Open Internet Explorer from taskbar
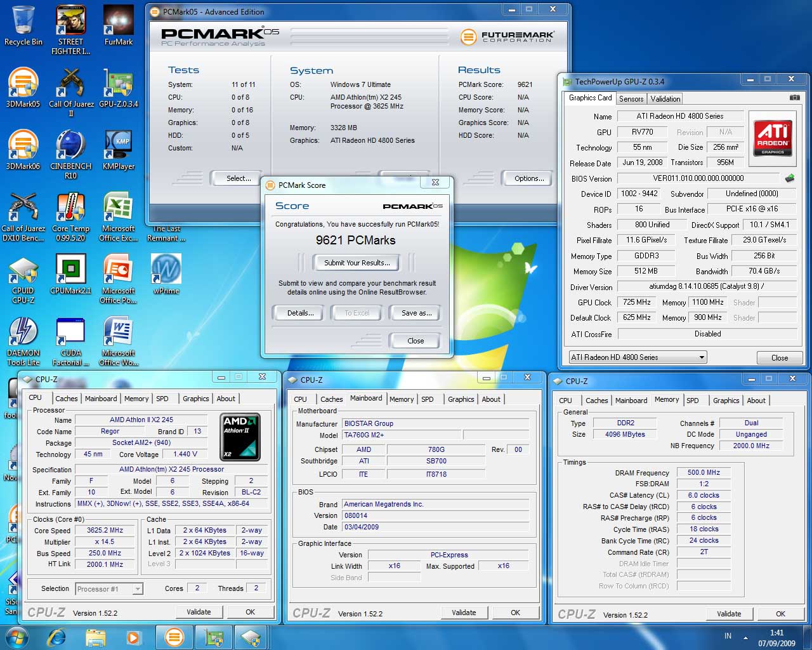This screenshot has height=650, width=812. pos(57,637)
